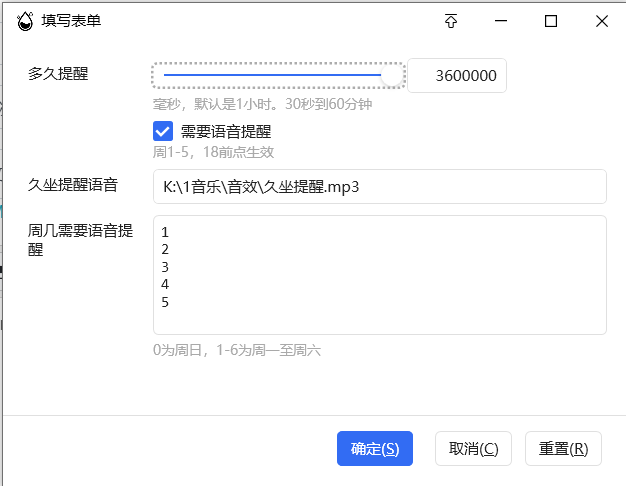This screenshot has width=626, height=486.
Task: Edit the 久坐提醒语音 mp3 path field
Action: tap(380, 186)
